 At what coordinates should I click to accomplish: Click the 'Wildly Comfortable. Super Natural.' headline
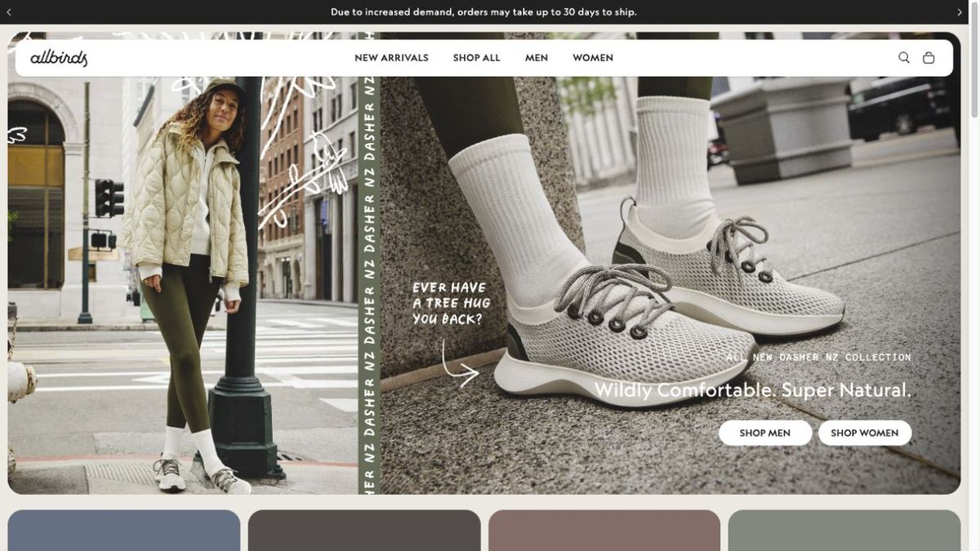click(x=752, y=390)
